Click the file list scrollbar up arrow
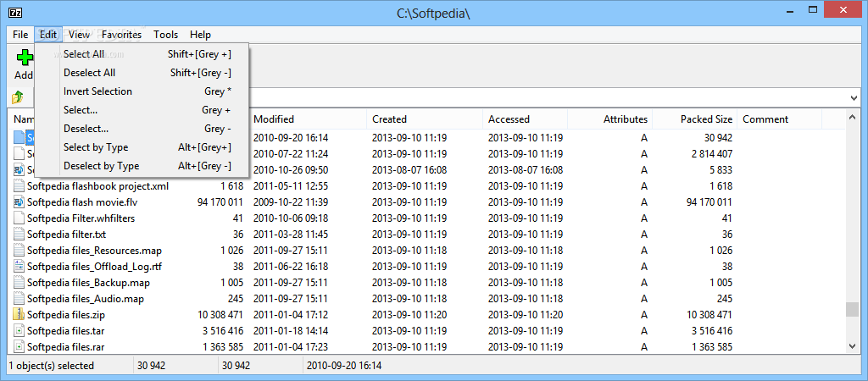 coord(853,116)
